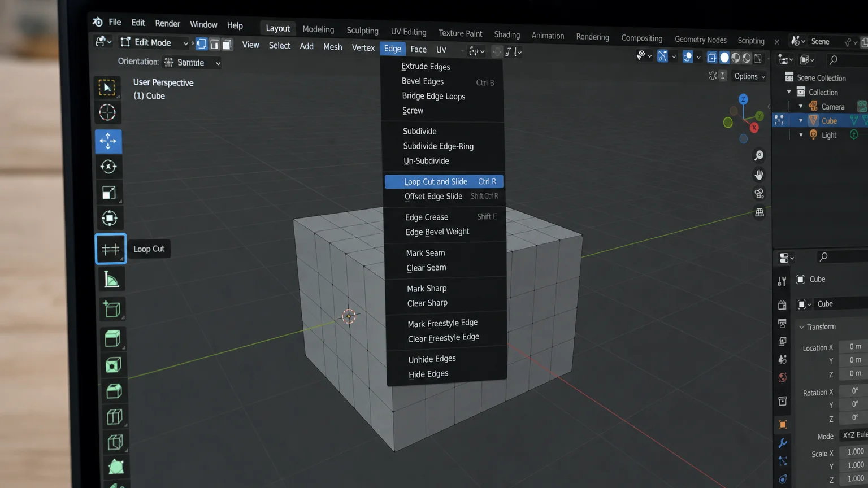Collapse the Collection tree item

click(x=789, y=92)
